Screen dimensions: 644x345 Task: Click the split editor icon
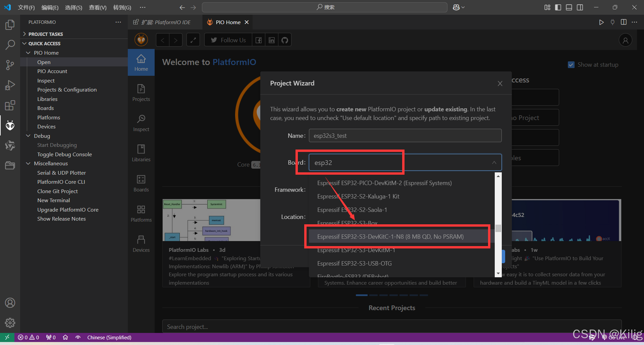click(624, 22)
